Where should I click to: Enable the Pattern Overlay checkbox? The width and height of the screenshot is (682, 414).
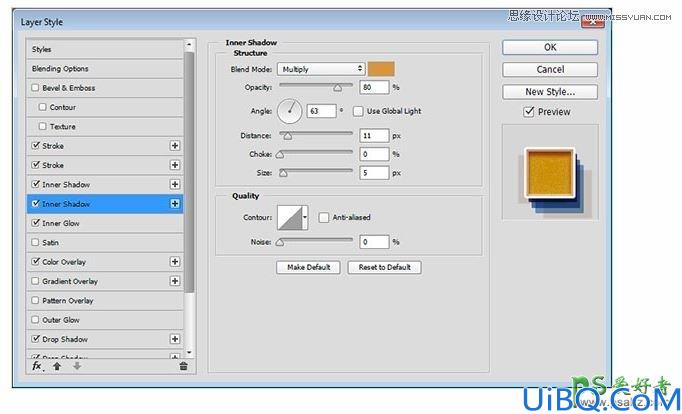tap(35, 300)
